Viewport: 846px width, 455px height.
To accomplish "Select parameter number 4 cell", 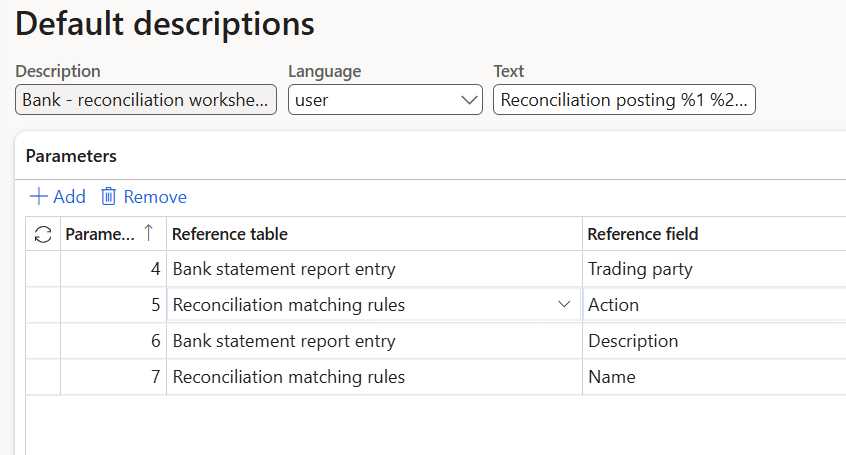I will click(x=113, y=269).
